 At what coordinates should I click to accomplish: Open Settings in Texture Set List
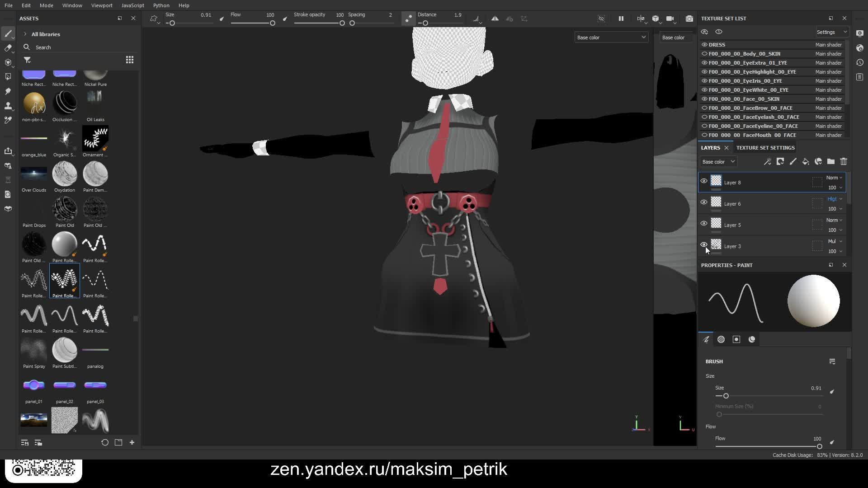coord(831,32)
